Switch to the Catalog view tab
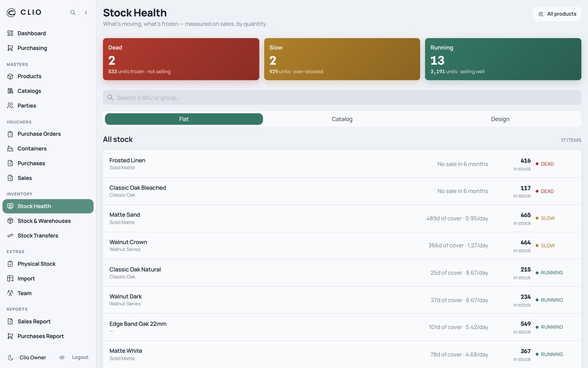The height and width of the screenshot is (368, 588). pyautogui.click(x=342, y=119)
